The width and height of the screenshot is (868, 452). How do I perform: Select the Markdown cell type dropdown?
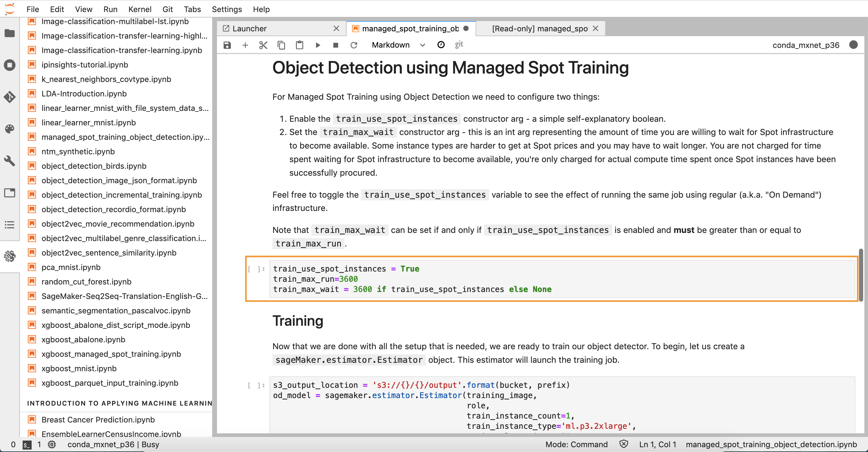(x=397, y=44)
